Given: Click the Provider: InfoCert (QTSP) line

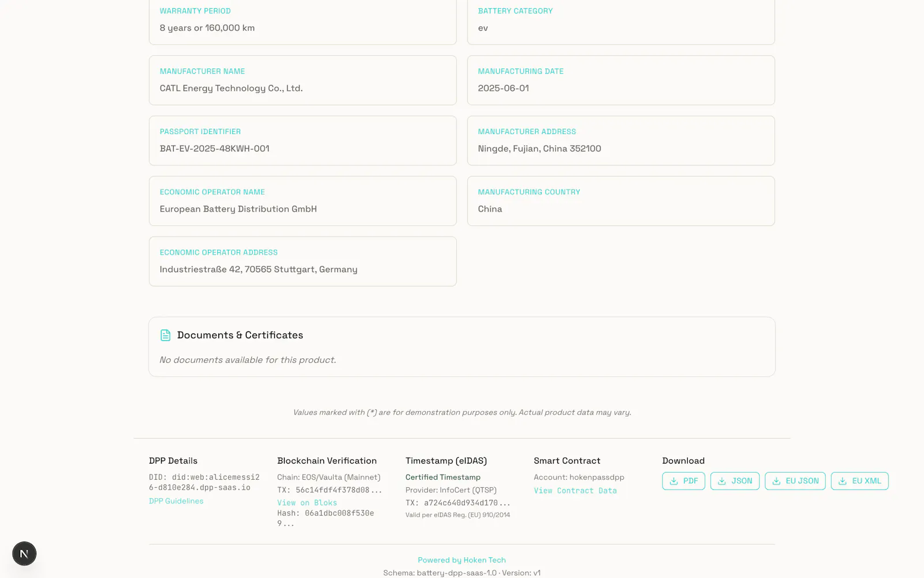Looking at the screenshot, I should [x=451, y=490].
